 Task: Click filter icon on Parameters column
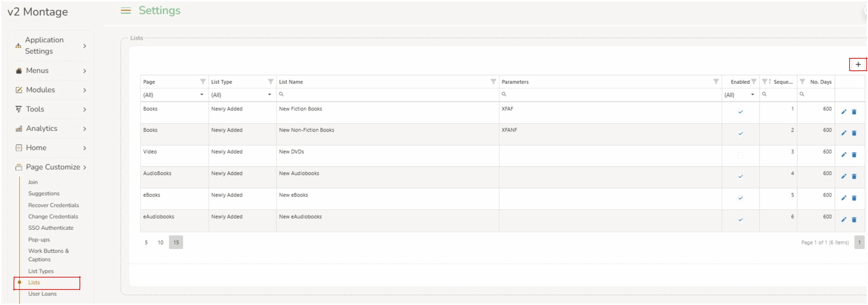point(715,82)
